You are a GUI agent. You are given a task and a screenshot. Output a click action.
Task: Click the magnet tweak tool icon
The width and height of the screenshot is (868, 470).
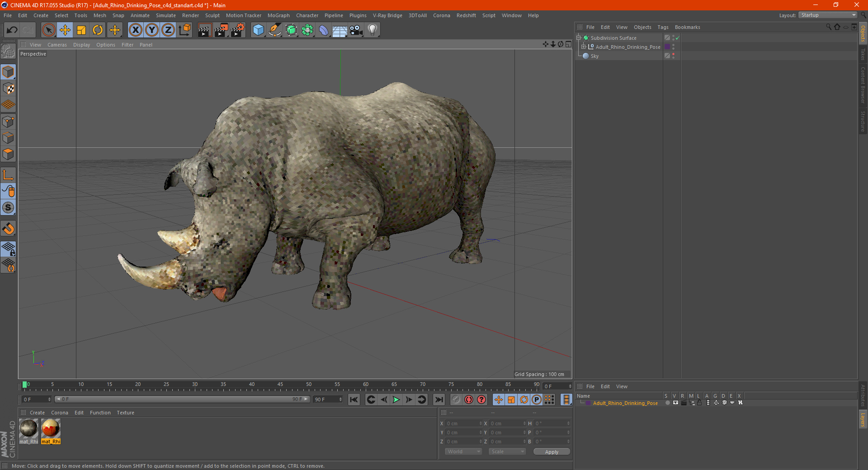[8, 229]
